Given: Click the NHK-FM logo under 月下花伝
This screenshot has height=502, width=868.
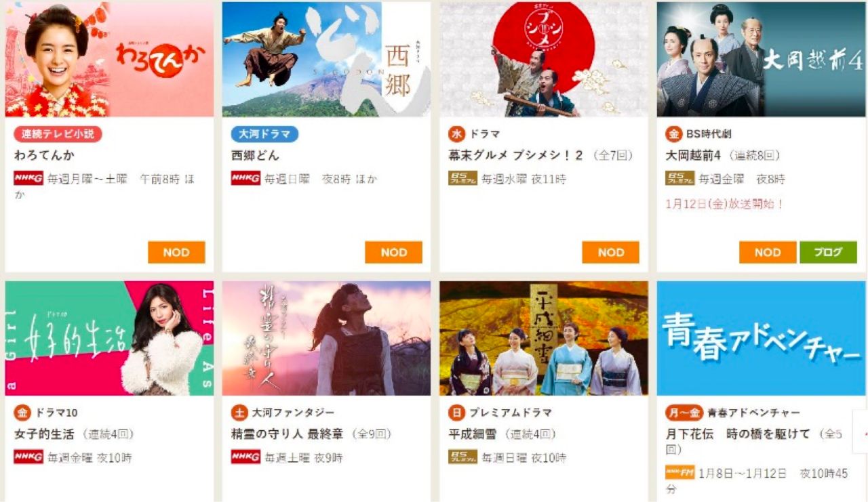Looking at the screenshot, I should point(680,473).
